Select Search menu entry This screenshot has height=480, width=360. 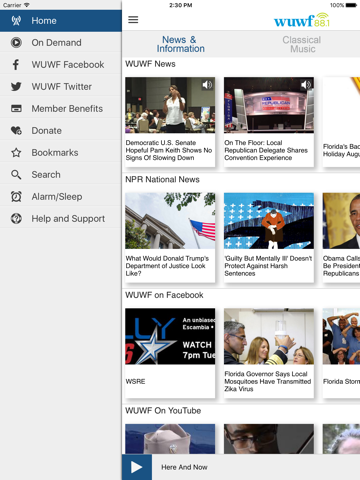61,175
